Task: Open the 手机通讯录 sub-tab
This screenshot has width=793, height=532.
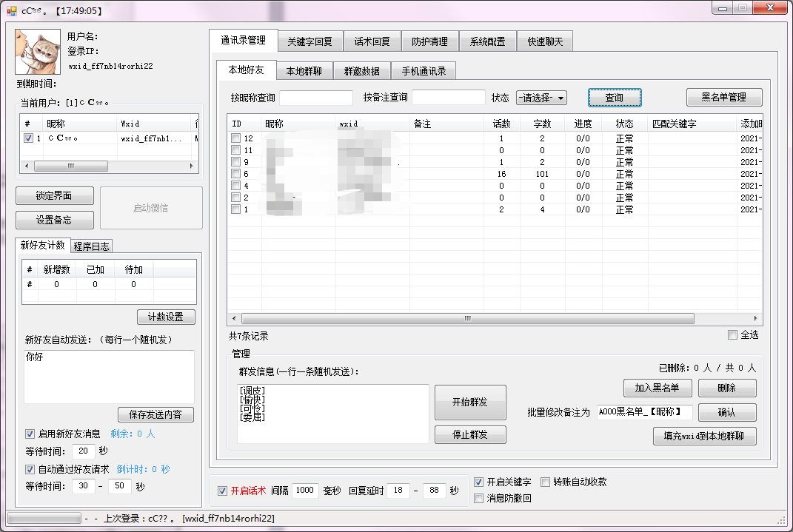Action: pos(424,71)
